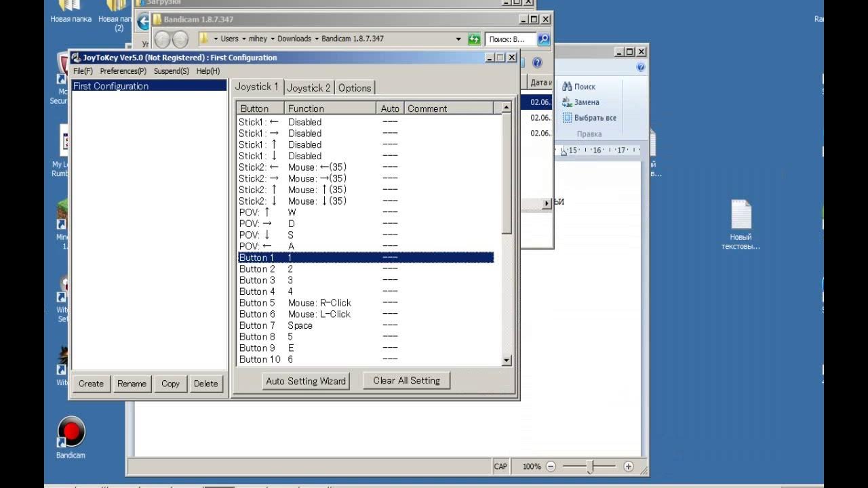This screenshot has width=868, height=488.
Task: Switch to the Joystick 2 tab
Action: tap(309, 87)
